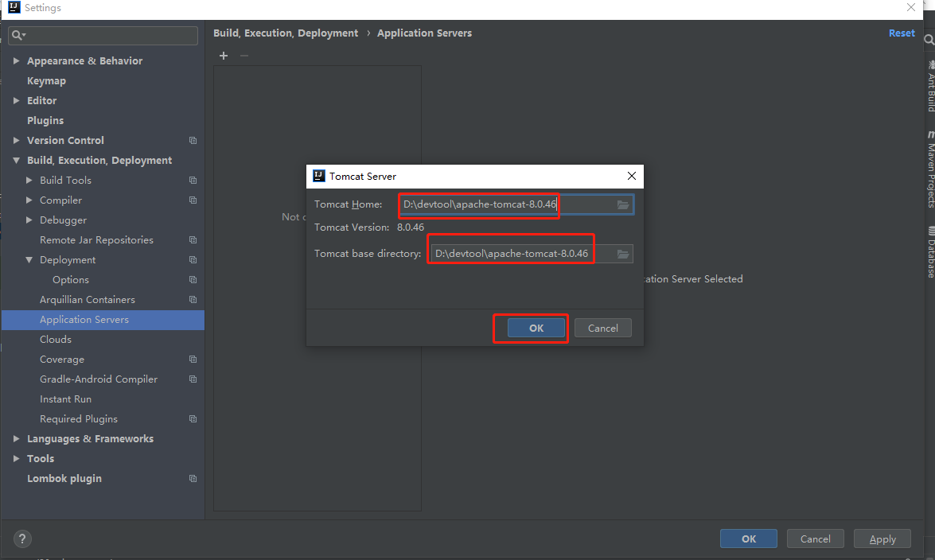Collapse the Deployment node
The width and height of the screenshot is (935, 560).
point(29,260)
